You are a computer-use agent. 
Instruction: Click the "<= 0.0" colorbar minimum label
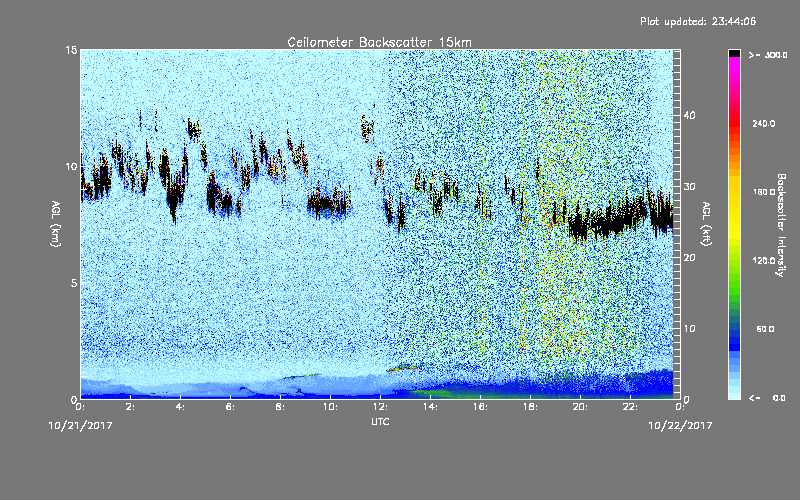click(x=767, y=398)
